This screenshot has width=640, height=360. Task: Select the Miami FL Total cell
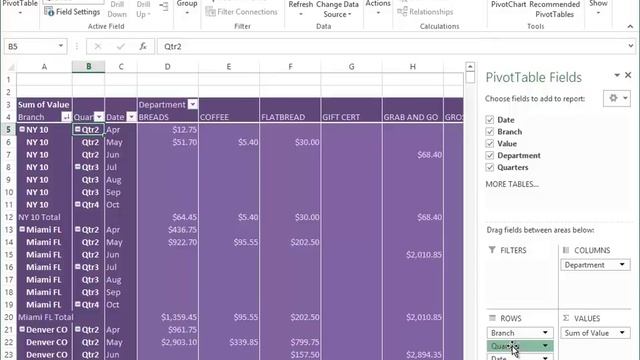coord(44,317)
